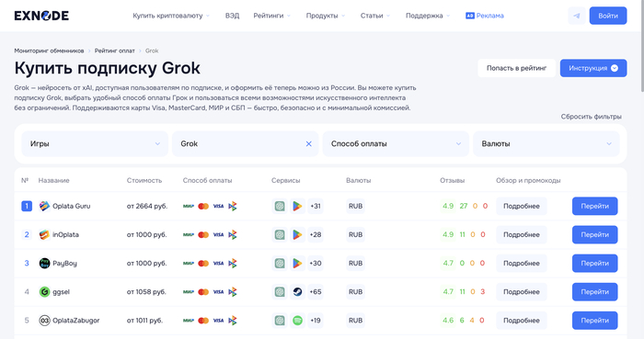Click the ChatGPT service icon in Oplata Guru row

[x=280, y=206]
